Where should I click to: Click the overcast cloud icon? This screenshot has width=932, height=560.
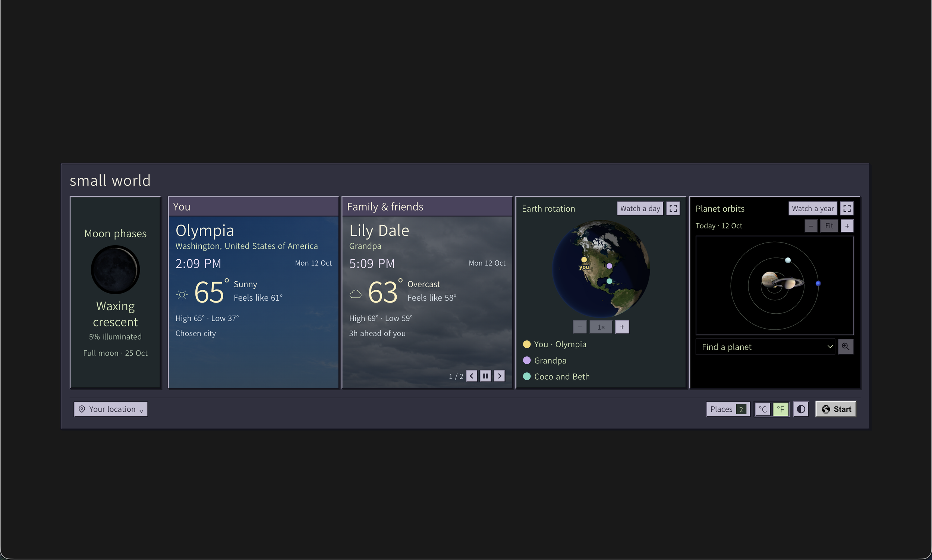coord(356,294)
